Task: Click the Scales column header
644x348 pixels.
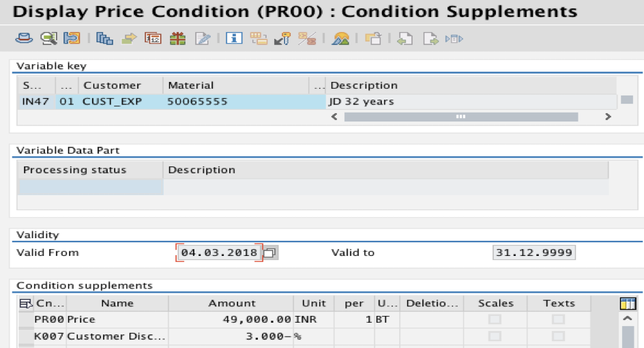Action: click(x=495, y=303)
